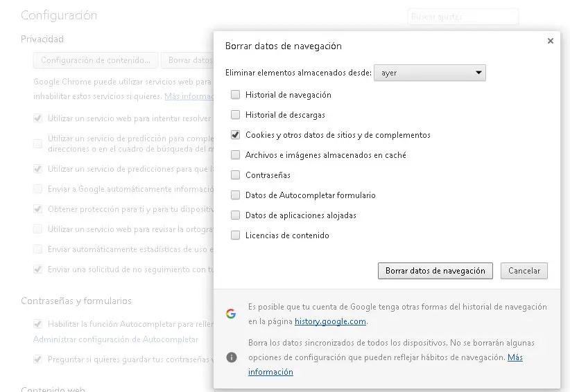Click the Cancelar button
Screen dimensions: 570x392
(524, 271)
